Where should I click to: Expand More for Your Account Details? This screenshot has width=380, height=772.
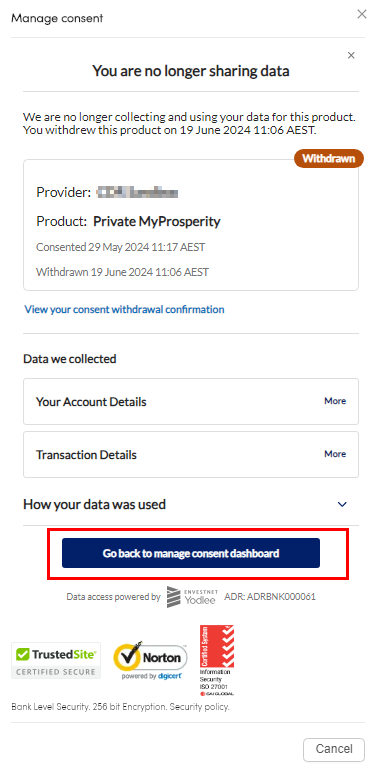tap(335, 401)
